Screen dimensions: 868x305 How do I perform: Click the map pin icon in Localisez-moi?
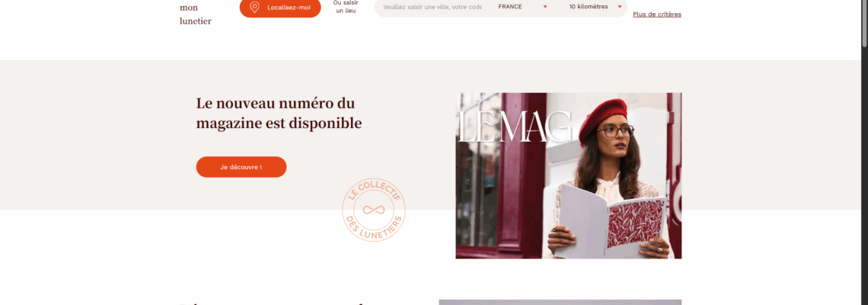254,7
